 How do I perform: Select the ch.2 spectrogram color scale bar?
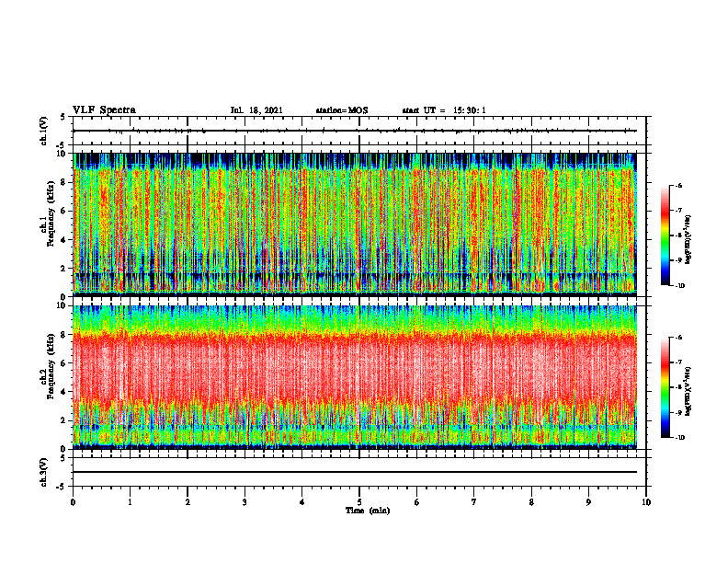coord(665,387)
